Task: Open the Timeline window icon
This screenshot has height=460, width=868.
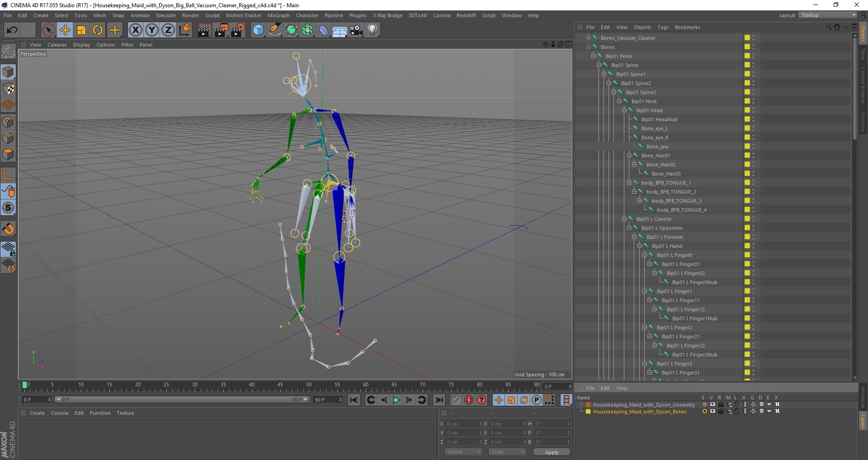Action: point(566,400)
